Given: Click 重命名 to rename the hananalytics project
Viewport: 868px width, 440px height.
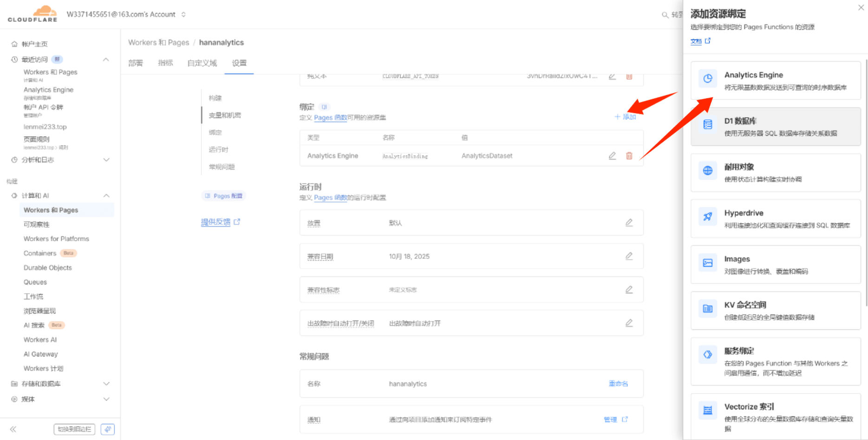Looking at the screenshot, I should point(618,384).
